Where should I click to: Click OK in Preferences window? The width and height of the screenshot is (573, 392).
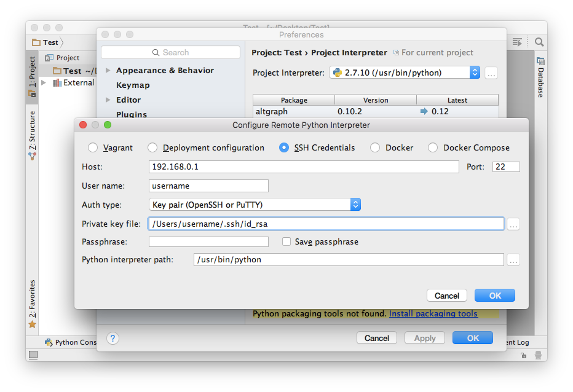pyautogui.click(x=473, y=338)
